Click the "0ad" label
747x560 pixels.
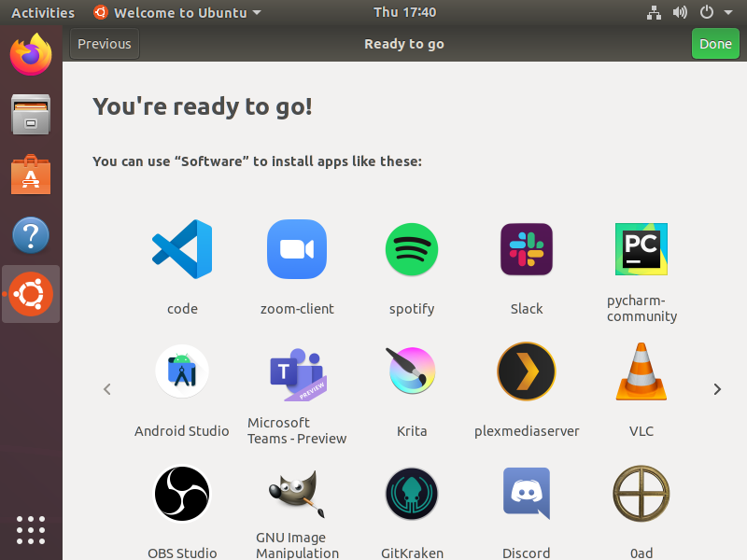pos(641,553)
